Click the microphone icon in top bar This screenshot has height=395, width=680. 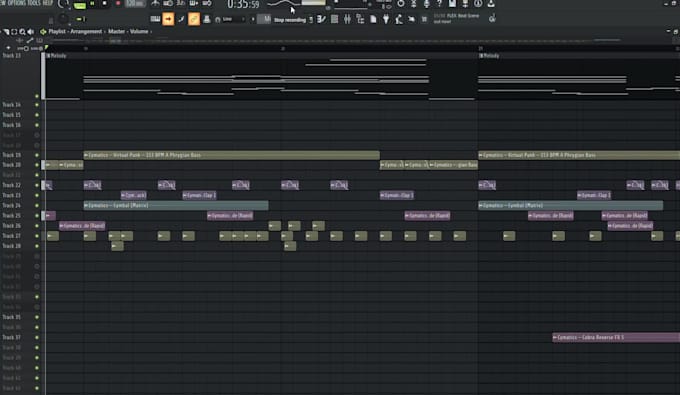tap(427, 3)
